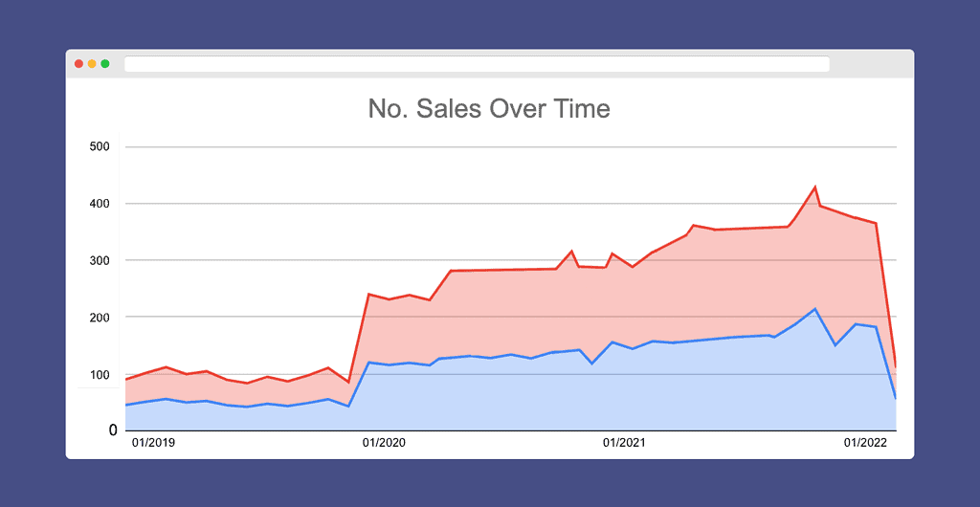
Task: Click the 01/2021 x-axis date label
Action: pos(625,443)
